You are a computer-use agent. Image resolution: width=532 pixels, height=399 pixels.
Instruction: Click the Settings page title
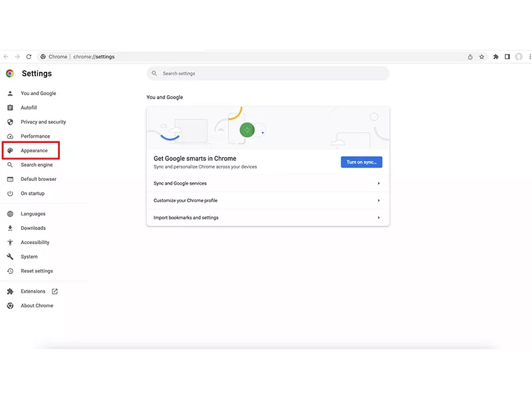point(37,73)
